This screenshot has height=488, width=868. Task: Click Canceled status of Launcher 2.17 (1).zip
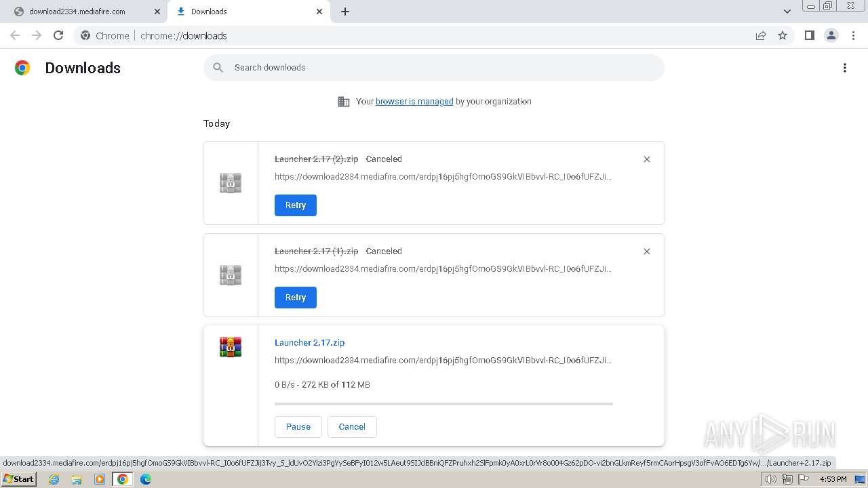point(384,251)
